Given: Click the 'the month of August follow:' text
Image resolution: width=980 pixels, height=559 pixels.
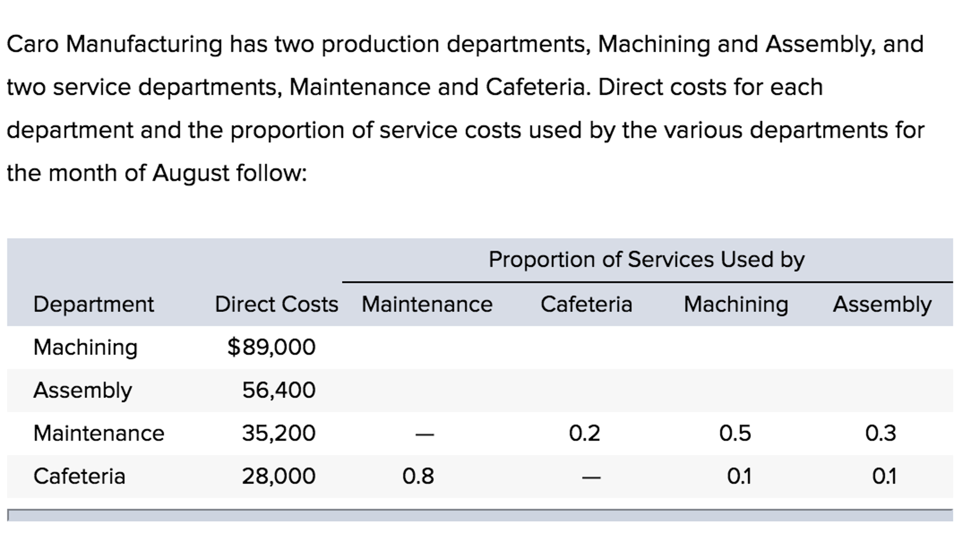Looking at the screenshot, I should [157, 173].
